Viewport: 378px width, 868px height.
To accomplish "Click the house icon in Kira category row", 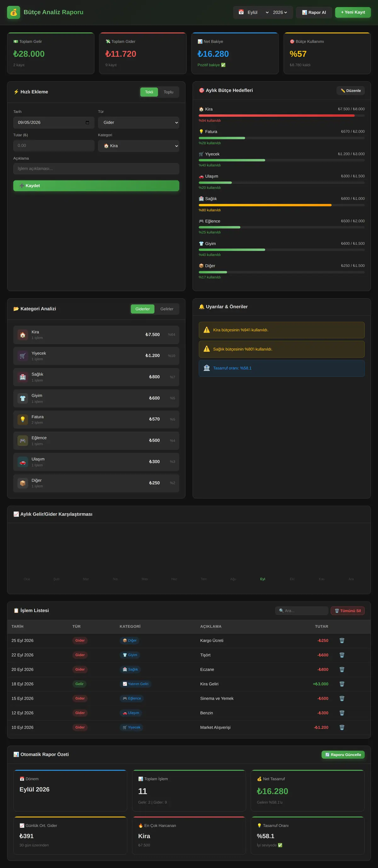I will click(x=23, y=335).
